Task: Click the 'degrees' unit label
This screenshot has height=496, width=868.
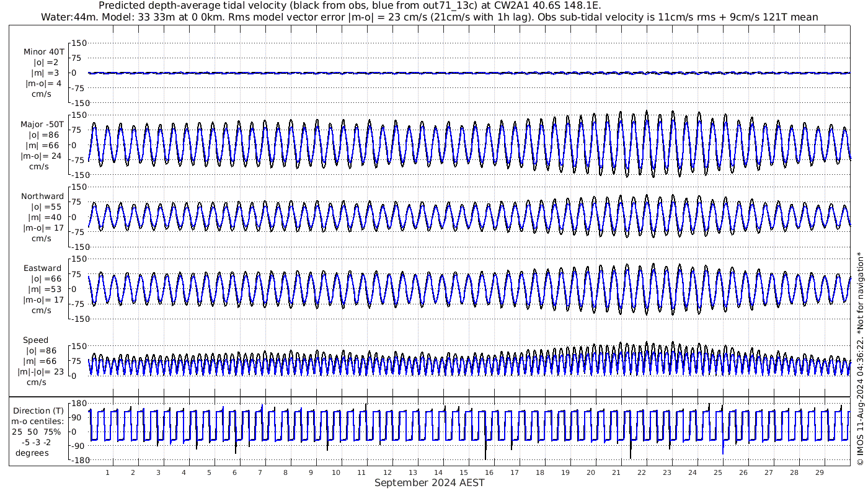Action: pyautogui.click(x=32, y=453)
